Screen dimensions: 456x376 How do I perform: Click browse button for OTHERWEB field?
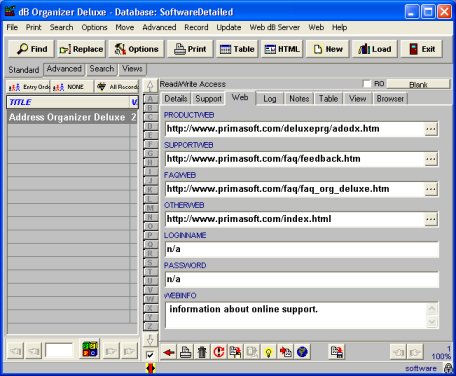[x=431, y=219]
